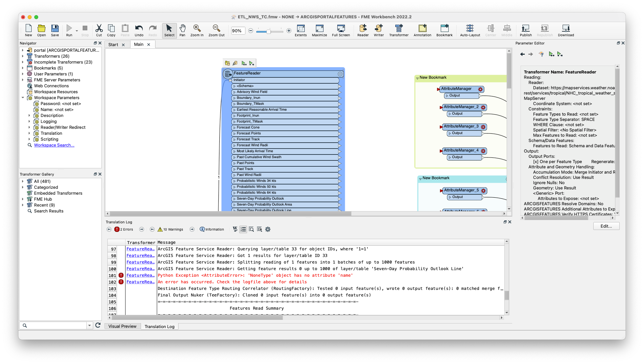Open the Visual Preview tab

click(x=122, y=326)
